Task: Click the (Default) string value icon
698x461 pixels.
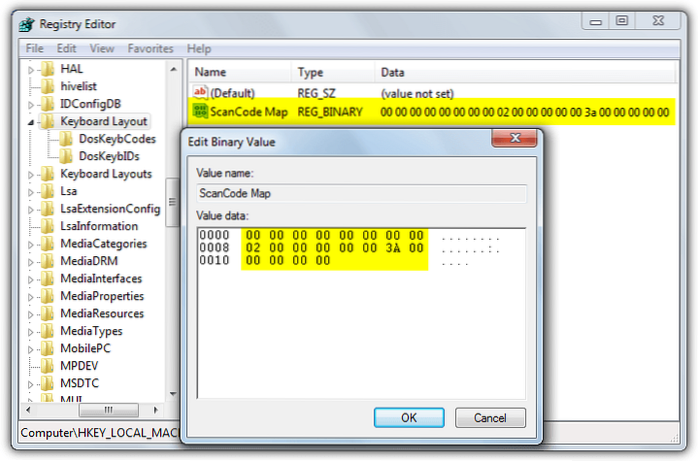Action: 200,92
